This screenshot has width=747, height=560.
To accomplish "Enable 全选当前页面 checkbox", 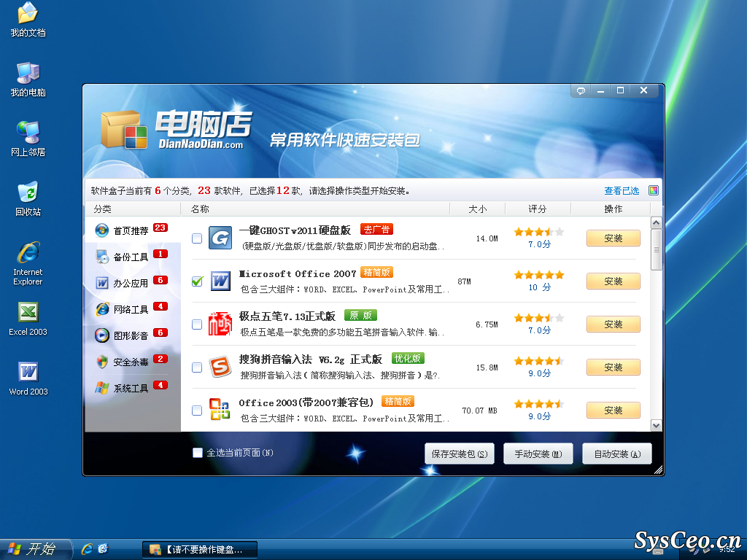I will pyautogui.click(x=197, y=452).
